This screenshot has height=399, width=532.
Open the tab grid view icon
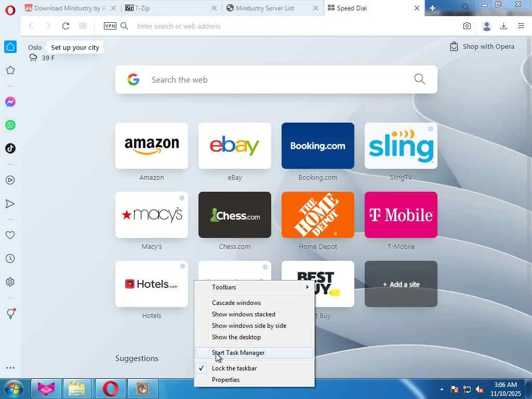coord(83,26)
